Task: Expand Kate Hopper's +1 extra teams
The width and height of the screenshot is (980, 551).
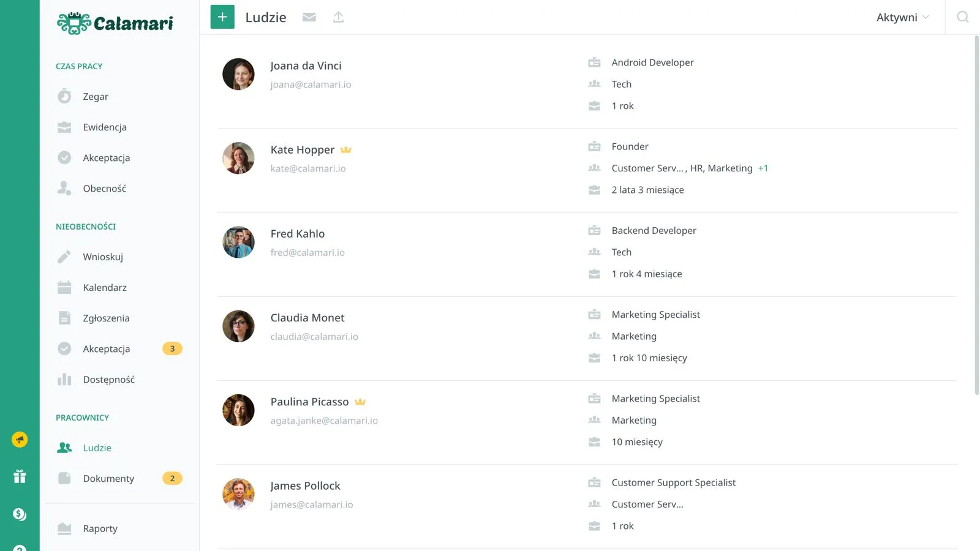Action: (763, 168)
